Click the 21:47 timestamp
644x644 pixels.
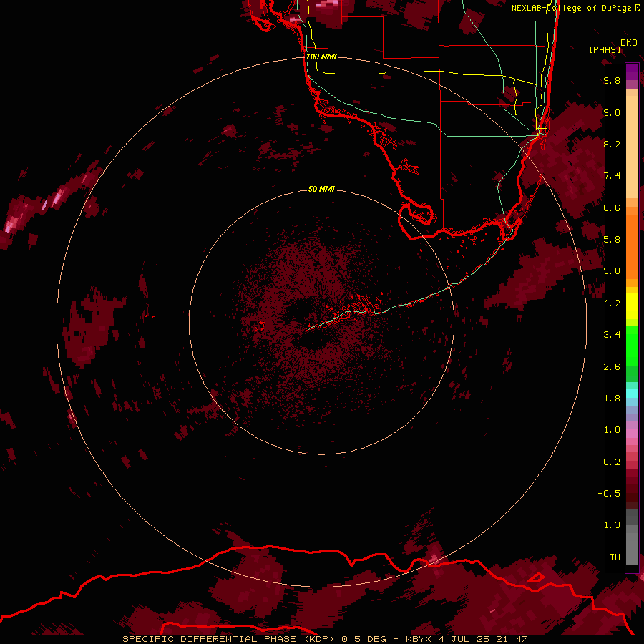coord(512,639)
